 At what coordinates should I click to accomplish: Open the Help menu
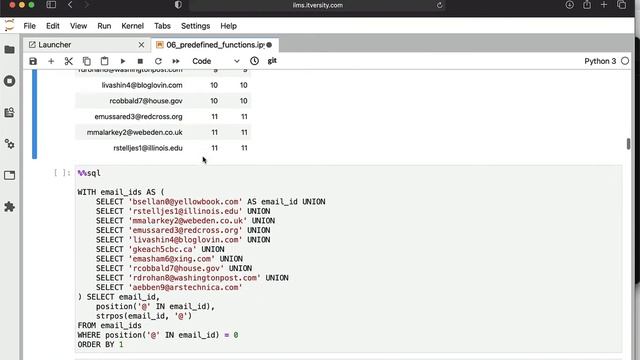229,26
